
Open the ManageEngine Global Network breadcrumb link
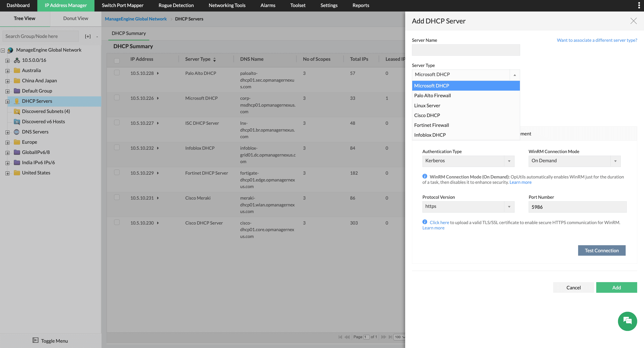pos(136,19)
